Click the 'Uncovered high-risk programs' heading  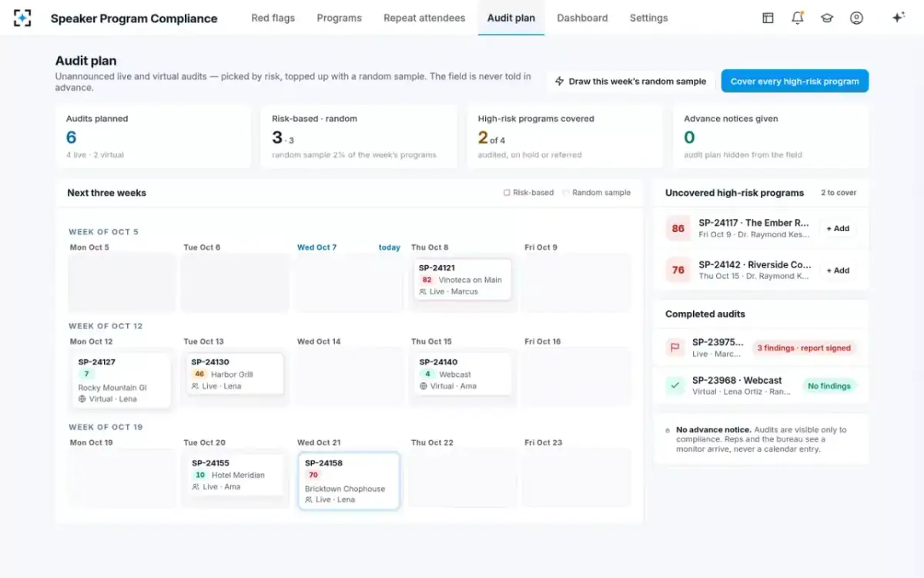tap(735, 193)
